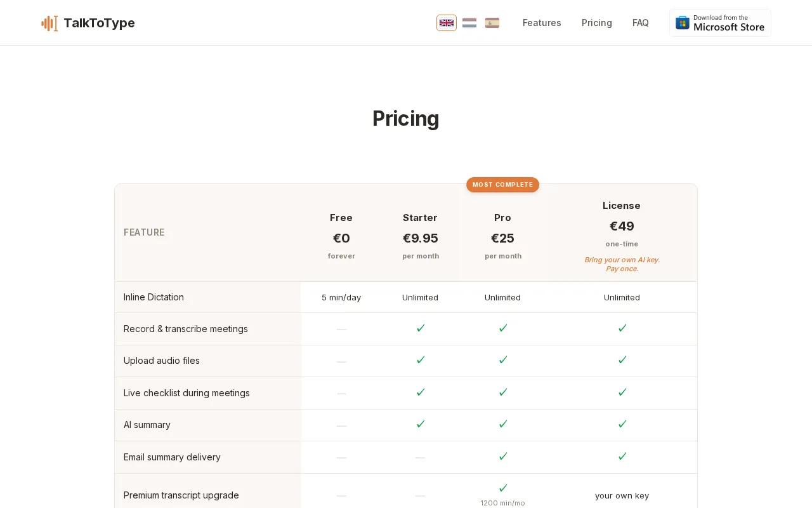Click License checkmark for AI summary
Viewport: 812px width, 508px height.
(622, 424)
